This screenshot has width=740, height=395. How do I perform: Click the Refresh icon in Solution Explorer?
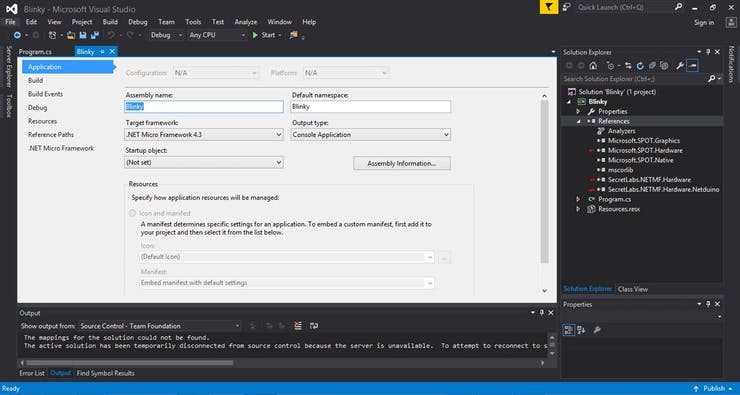[x=640, y=66]
